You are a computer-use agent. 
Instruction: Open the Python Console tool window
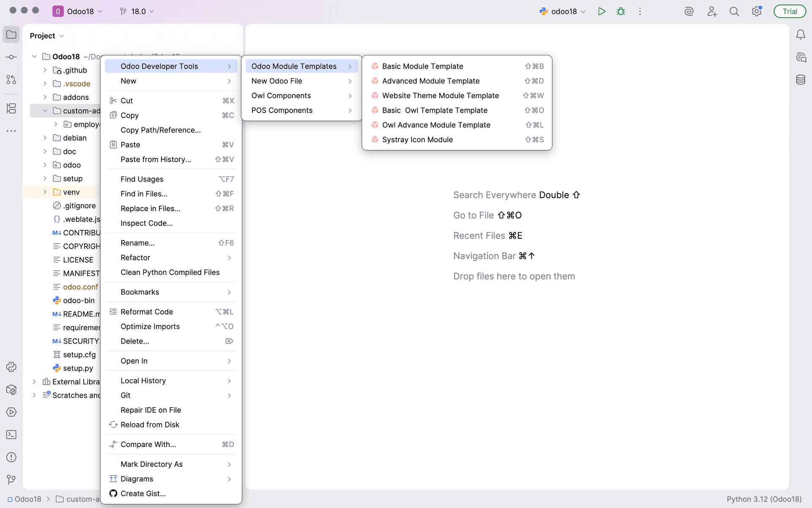[x=11, y=367]
